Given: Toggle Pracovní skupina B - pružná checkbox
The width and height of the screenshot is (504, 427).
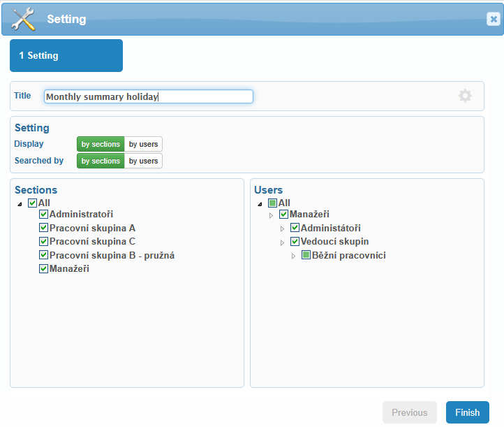Looking at the screenshot, I should tap(43, 255).
